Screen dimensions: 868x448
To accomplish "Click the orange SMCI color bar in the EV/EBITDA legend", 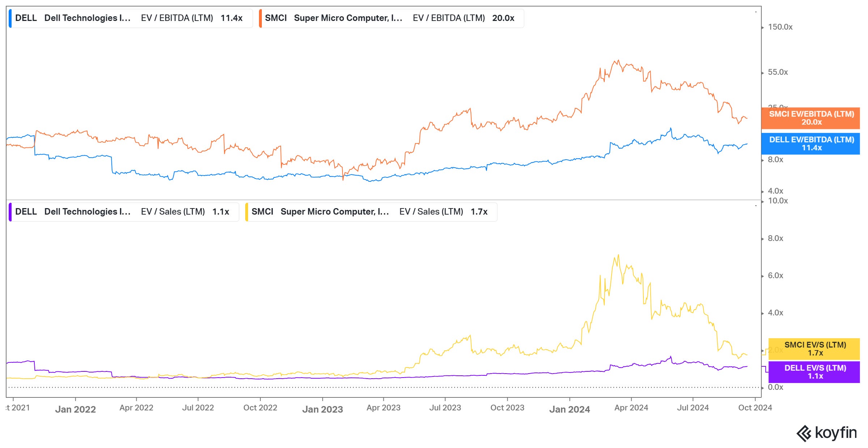I will (260, 18).
